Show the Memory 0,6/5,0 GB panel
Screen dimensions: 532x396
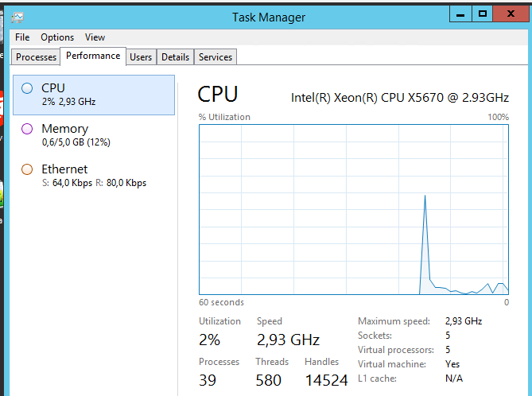(x=94, y=135)
